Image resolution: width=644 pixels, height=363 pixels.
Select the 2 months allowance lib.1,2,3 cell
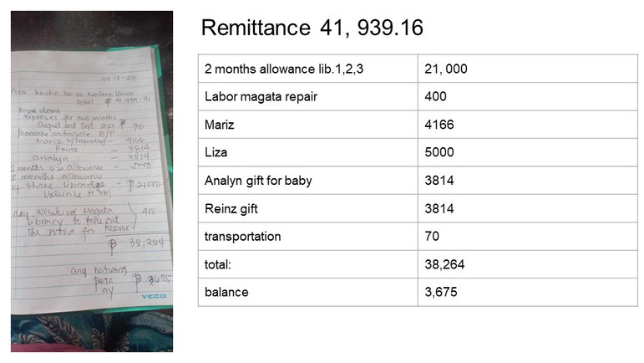(308, 69)
